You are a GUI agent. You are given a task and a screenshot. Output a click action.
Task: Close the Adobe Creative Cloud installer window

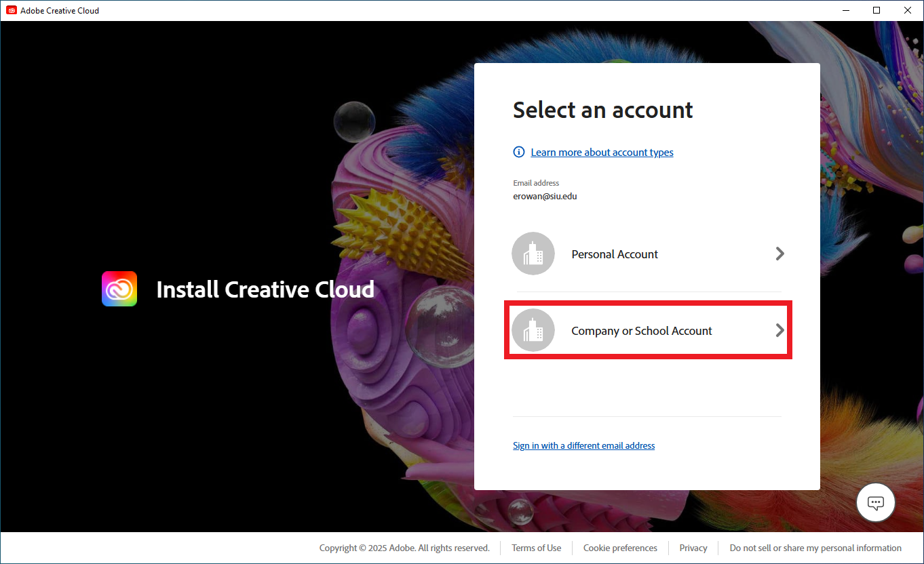tap(908, 10)
